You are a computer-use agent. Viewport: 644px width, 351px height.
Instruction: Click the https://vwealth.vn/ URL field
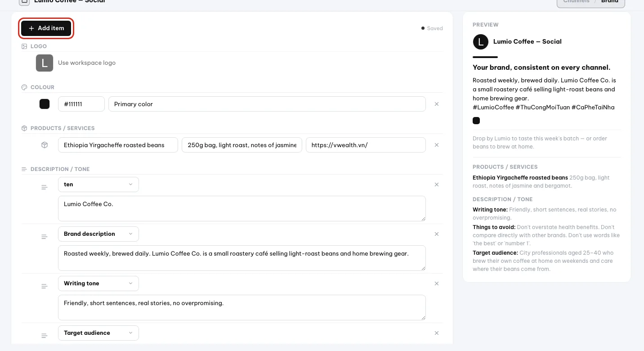click(366, 145)
